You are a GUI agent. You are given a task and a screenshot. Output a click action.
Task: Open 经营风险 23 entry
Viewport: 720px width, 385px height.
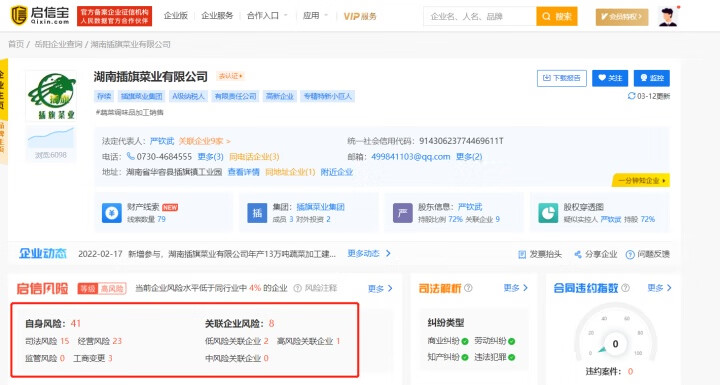(x=100, y=341)
